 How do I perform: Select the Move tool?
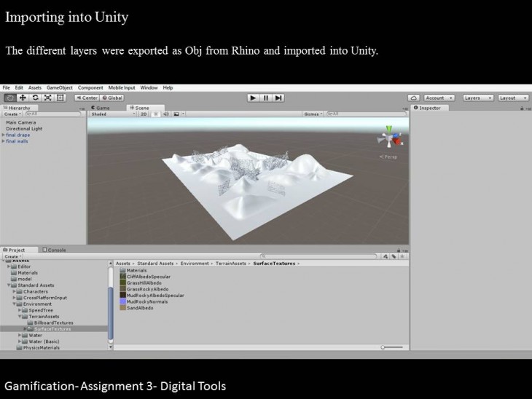tap(23, 98)
